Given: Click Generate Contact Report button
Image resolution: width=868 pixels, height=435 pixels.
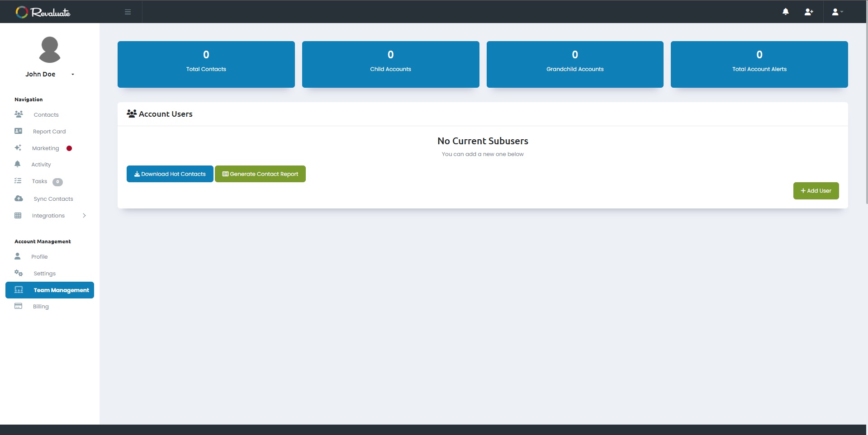Looking at the screenshot, I should click(260, 174).
